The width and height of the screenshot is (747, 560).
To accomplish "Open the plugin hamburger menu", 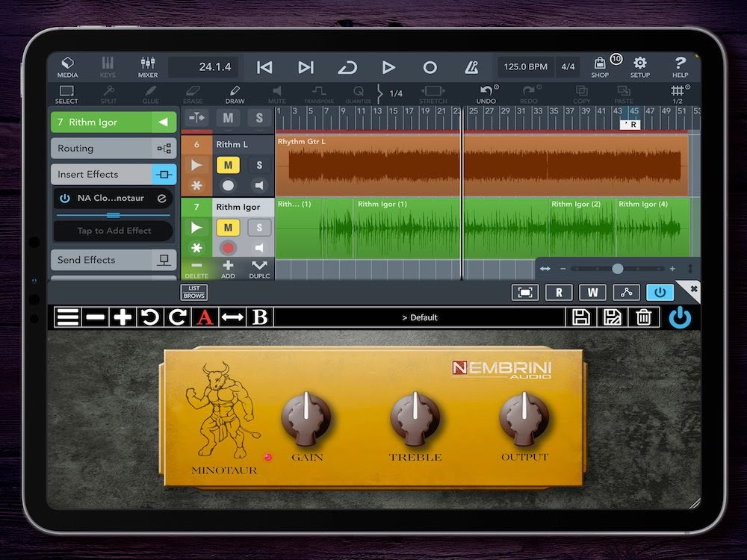I will [68, 317].
